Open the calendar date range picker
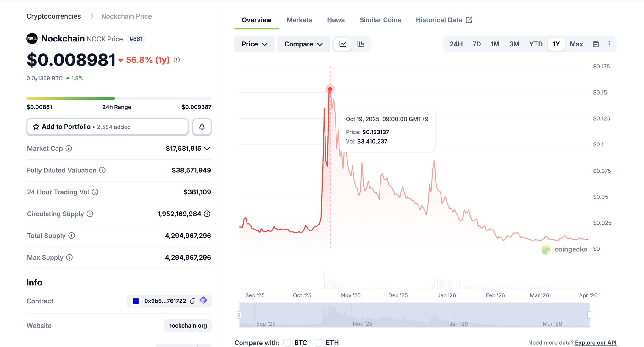Screen dimensions: 644x347 (x=596, y=44)
